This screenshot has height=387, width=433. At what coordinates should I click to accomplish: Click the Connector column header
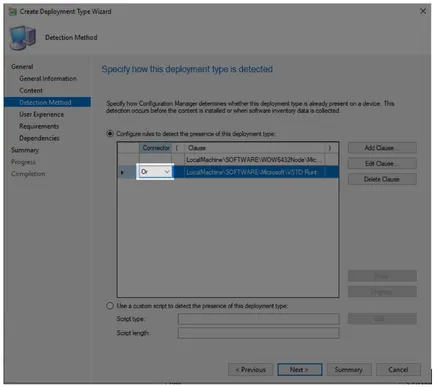[x=155, y=148]
